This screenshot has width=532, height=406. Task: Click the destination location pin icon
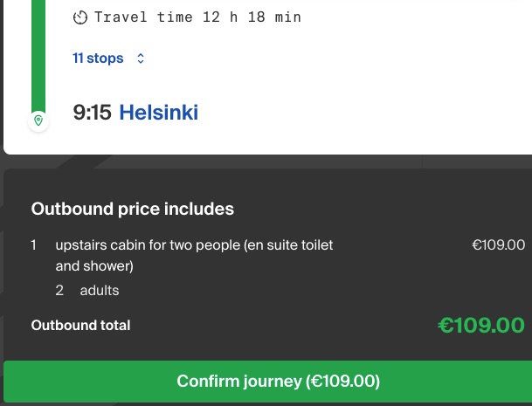coord(38,120)
